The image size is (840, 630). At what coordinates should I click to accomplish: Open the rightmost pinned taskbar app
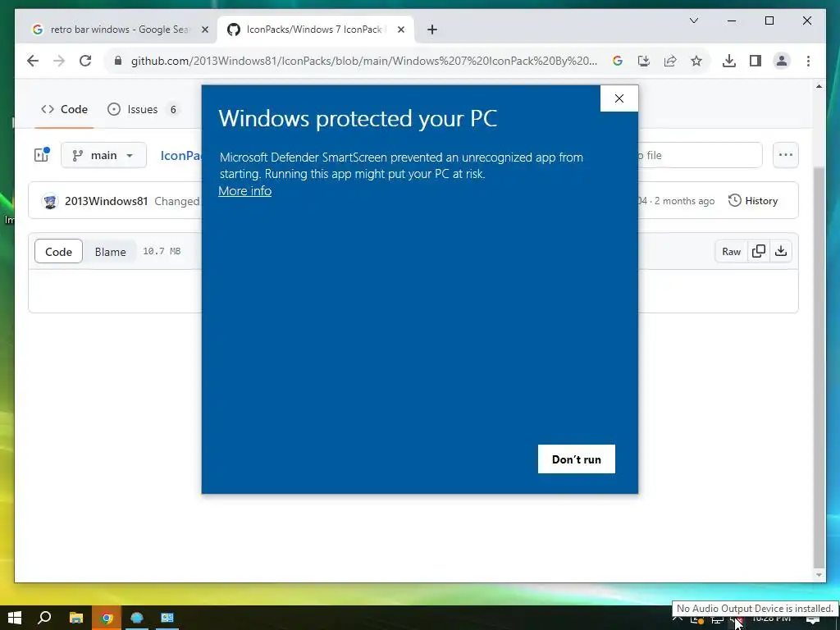click(x=167, y=618)
